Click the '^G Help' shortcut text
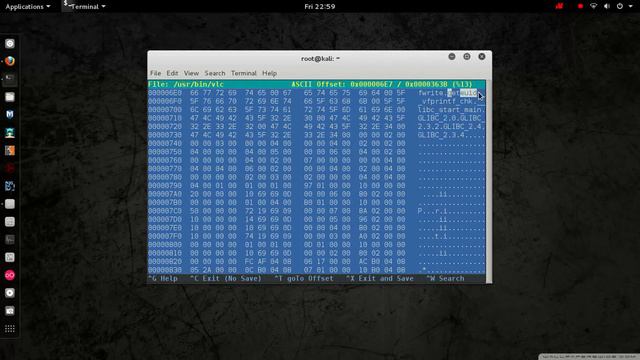The height and width of the screenshot is (360, 640). [x=163, y=279]
